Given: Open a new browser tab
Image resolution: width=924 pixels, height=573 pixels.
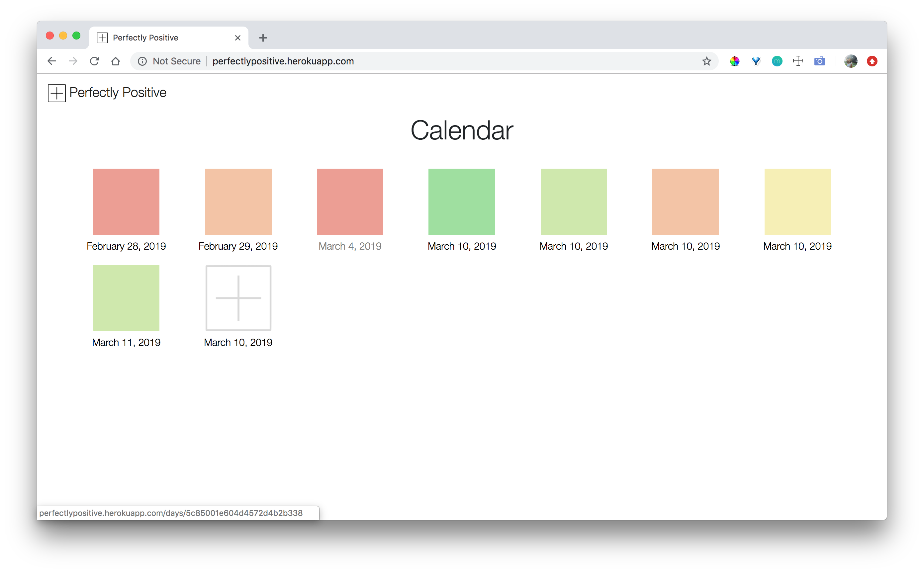Looking at the screenshot, I should click(263, 38).
